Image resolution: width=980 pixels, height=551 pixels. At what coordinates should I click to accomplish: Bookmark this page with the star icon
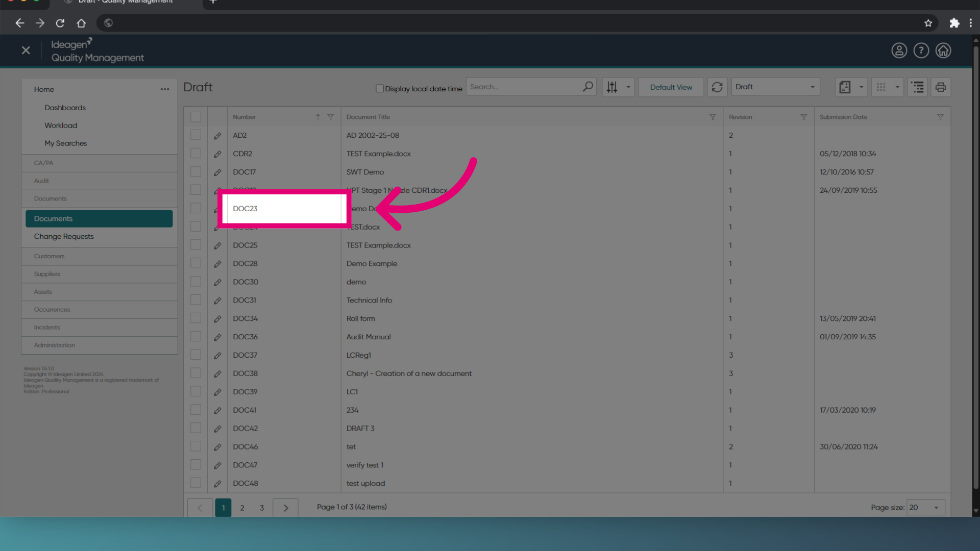click(x=928, y=23)
